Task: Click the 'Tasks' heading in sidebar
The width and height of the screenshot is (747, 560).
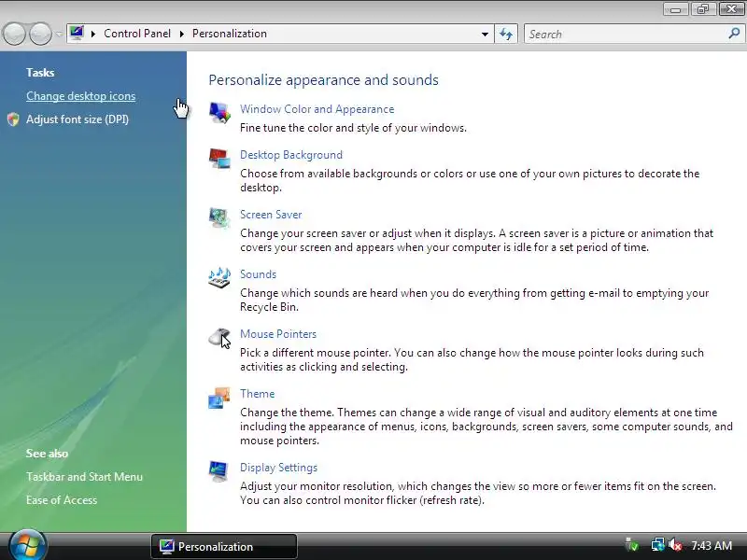Action: 40,73
